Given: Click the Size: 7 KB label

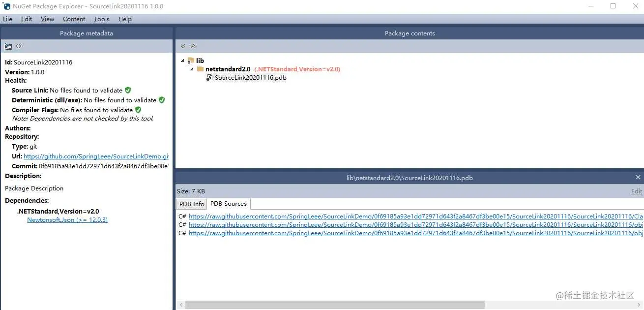Looking at the screenshot, I should click(191, 191).
